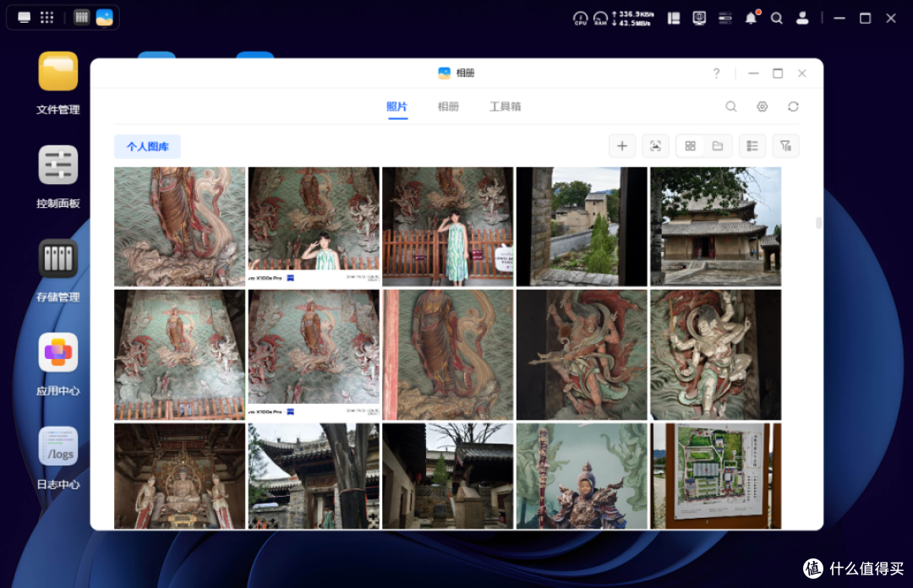The image size is (913, 588).
Task: Open photo of woman standing by wooden fence
Action: coord(448,226)
